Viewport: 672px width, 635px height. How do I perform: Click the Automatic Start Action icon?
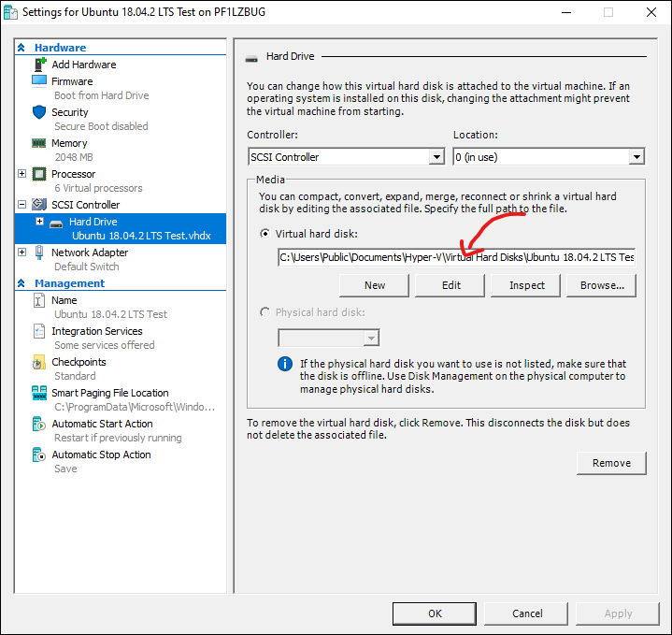39,424
